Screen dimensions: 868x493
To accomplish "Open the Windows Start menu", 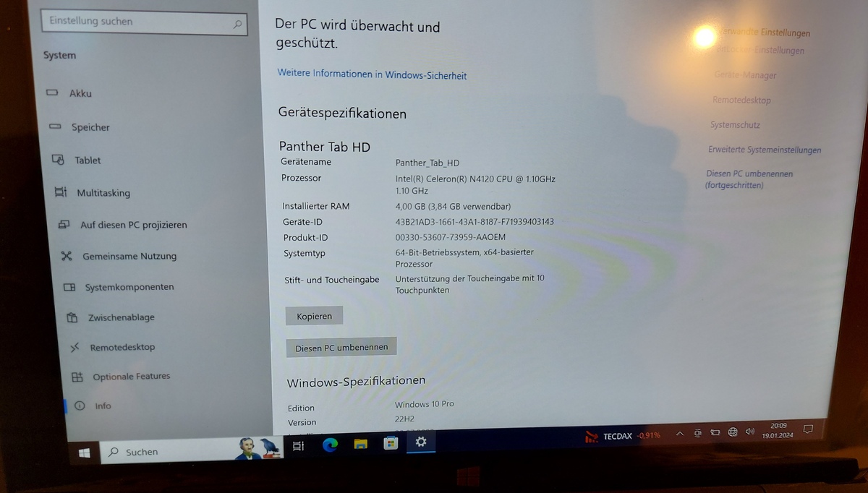I will (x=84, y=453).
